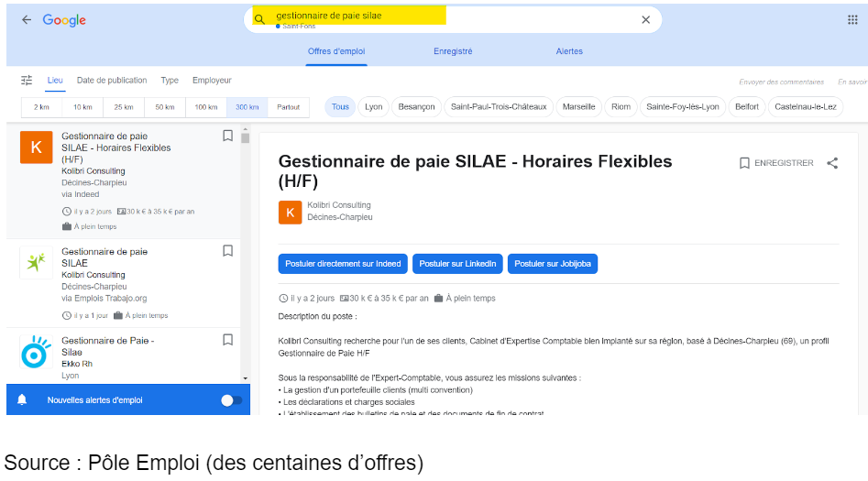Click Postuler directement sur Indeed
Image resolution: width=868 pixels, height=481 pixels.
click(343, 264)
